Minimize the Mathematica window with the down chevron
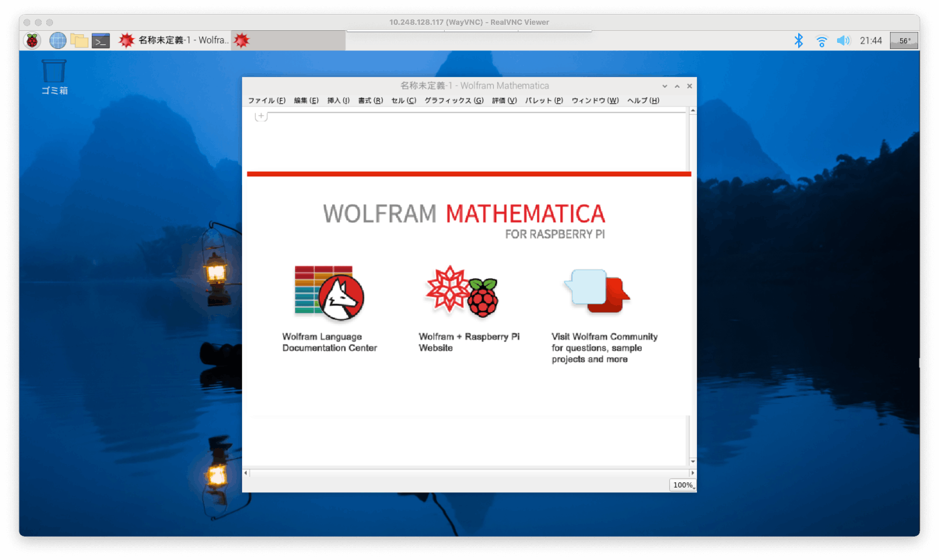This screenshot has width=939, height=560. coord(665,86)
